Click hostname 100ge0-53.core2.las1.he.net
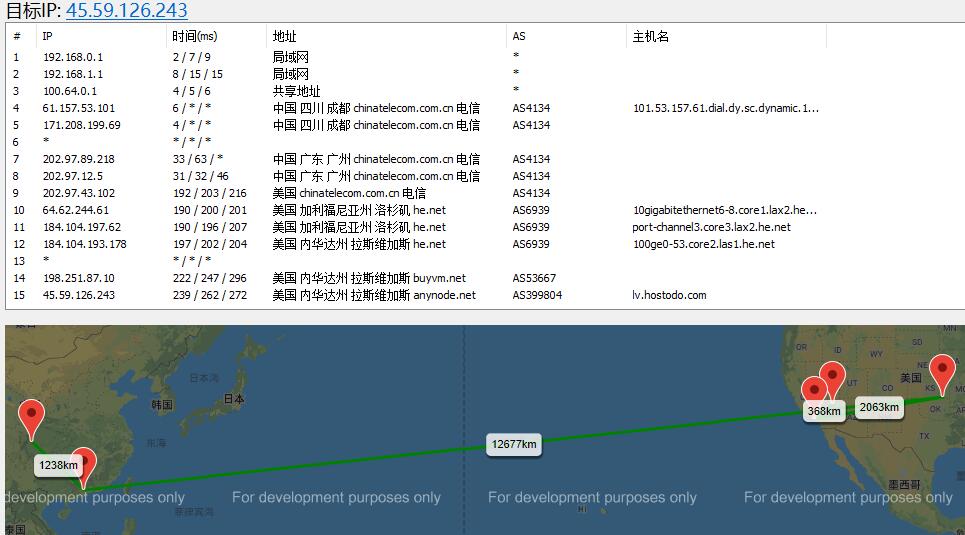The image size is (965, 535). (703, 244)
